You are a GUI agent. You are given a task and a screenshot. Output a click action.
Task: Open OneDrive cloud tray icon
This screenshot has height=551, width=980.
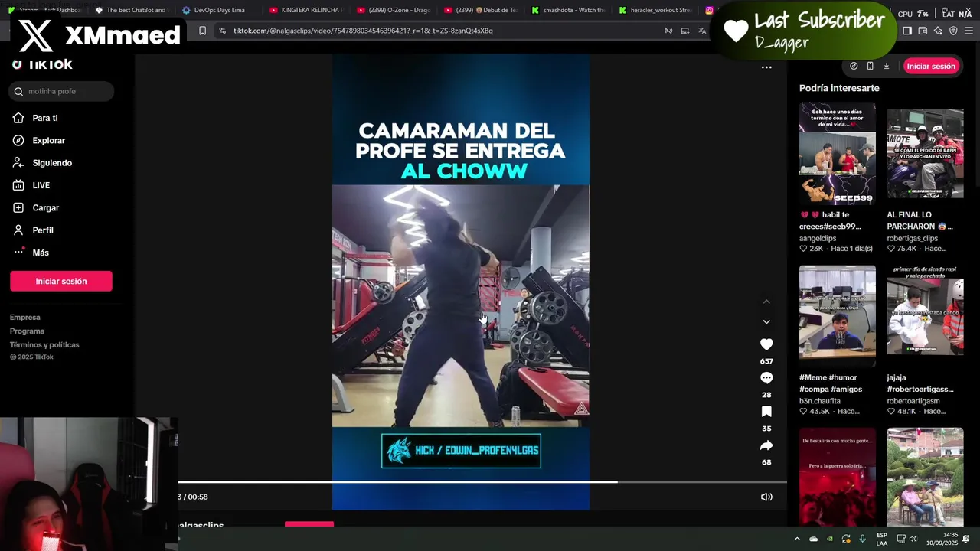pos(813,539)
